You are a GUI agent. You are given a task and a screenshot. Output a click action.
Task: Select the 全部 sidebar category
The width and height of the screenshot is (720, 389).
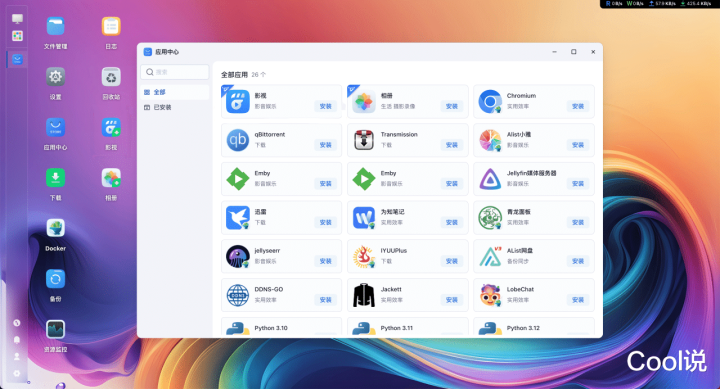[174, 92]
